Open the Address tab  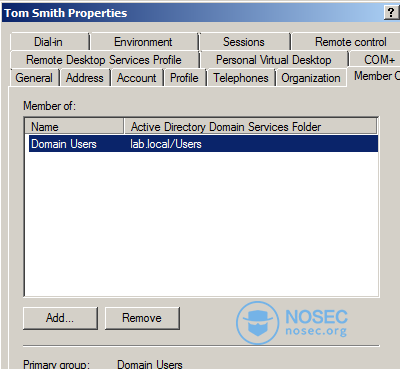[85, 78]
